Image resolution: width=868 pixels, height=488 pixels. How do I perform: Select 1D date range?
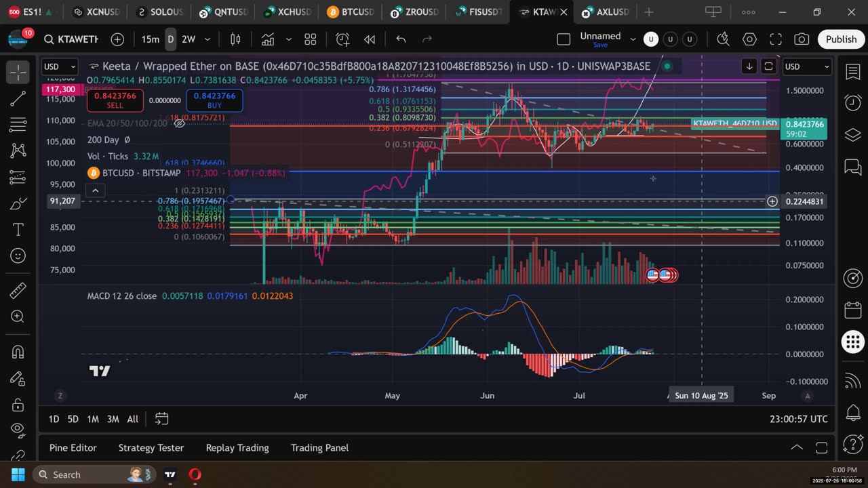(x=54, y=419)
